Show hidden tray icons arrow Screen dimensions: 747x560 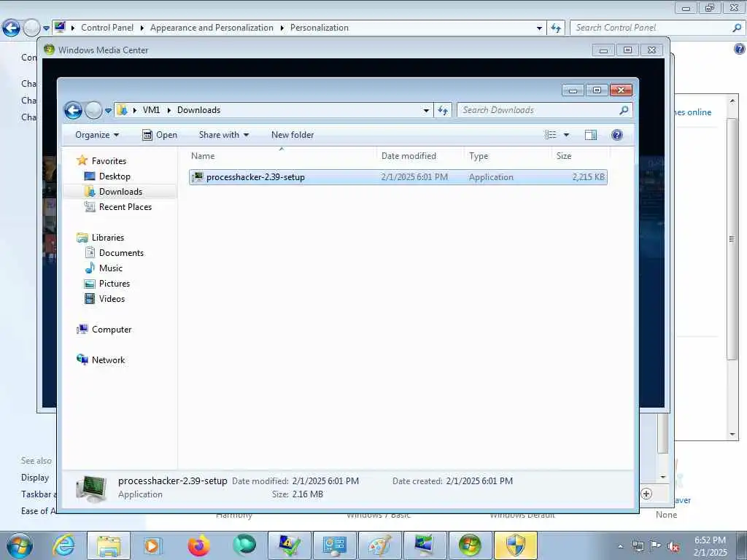click(x=620, y=547)
